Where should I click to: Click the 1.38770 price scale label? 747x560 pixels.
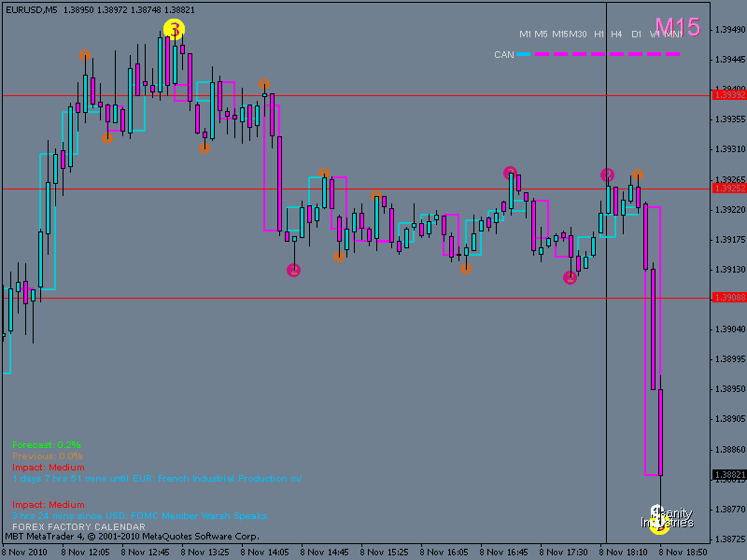tap(730, 509)
